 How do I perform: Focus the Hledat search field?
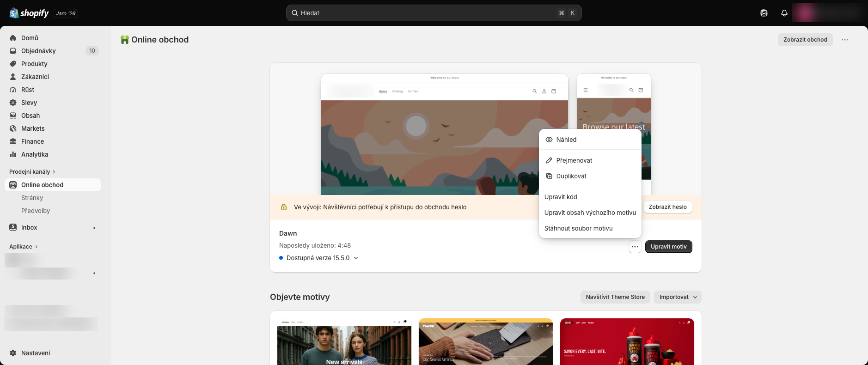point(434,13)
